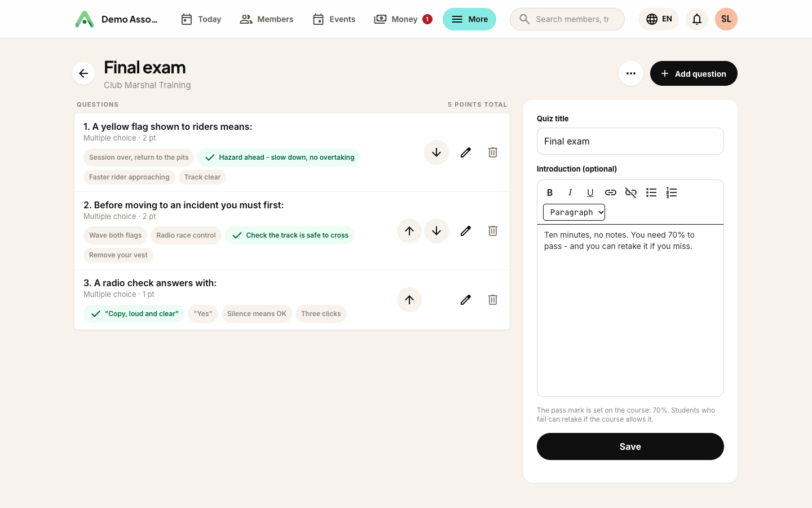812x508 pixels.
Task: Insert a numbered list
Action: pos(672,192)
